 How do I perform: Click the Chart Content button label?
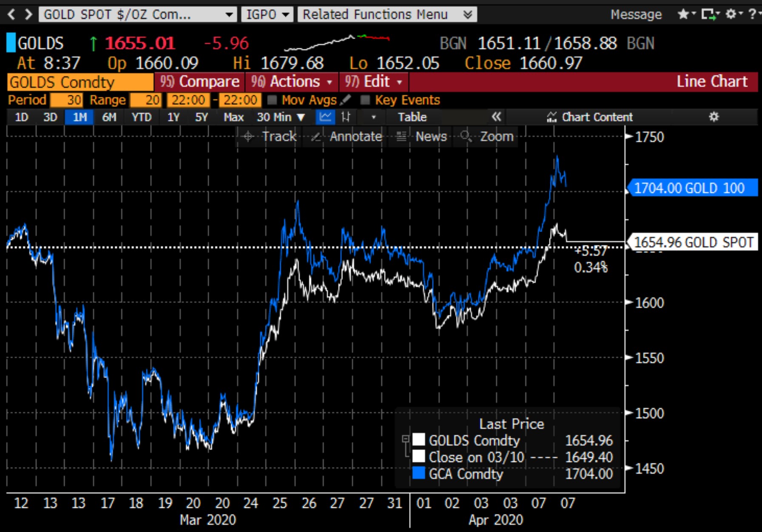point(597,117)
